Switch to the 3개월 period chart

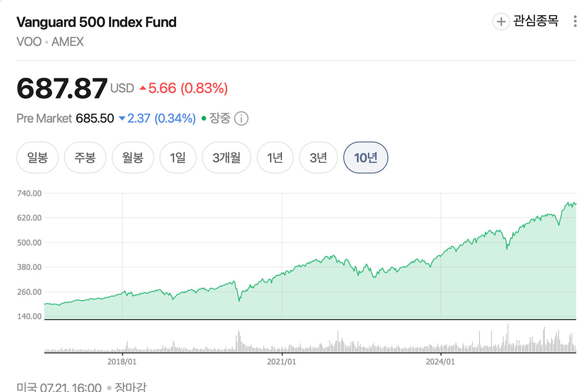(x=226, y=158)
